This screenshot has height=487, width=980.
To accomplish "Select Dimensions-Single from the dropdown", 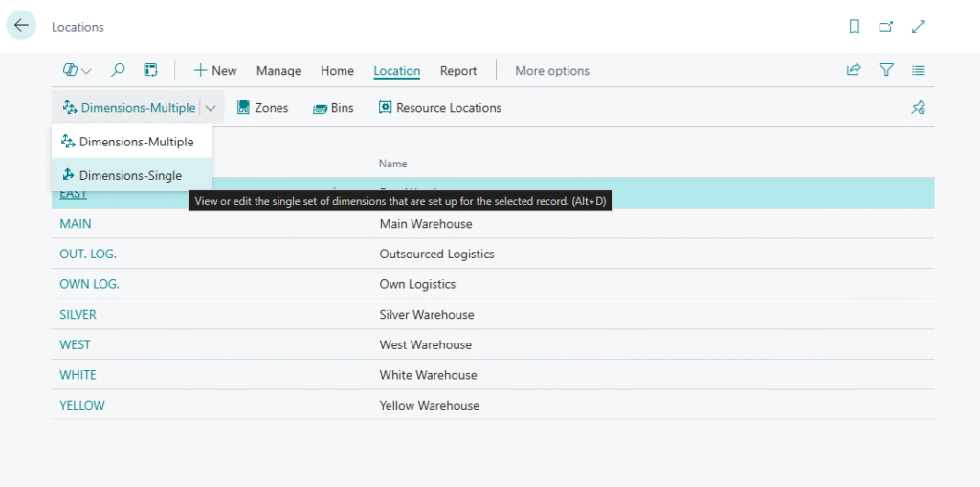I will click(x=130, y=175).
